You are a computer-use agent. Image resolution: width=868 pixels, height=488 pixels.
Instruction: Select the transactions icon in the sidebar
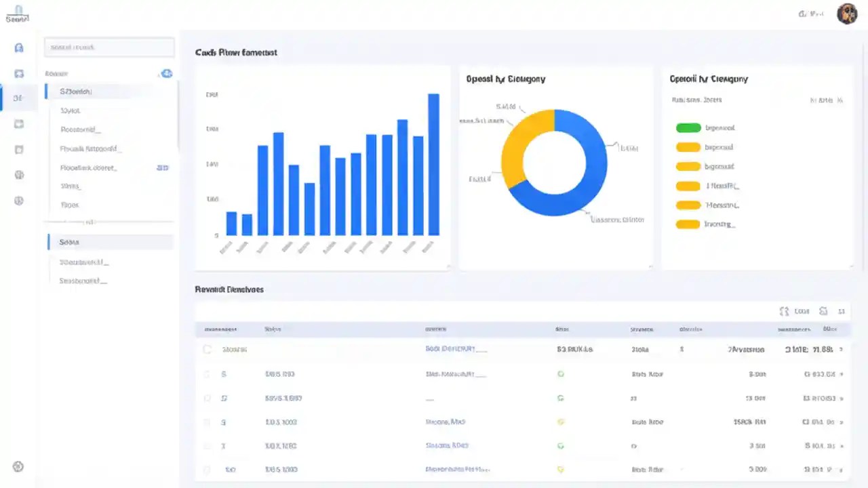point(19,73)
